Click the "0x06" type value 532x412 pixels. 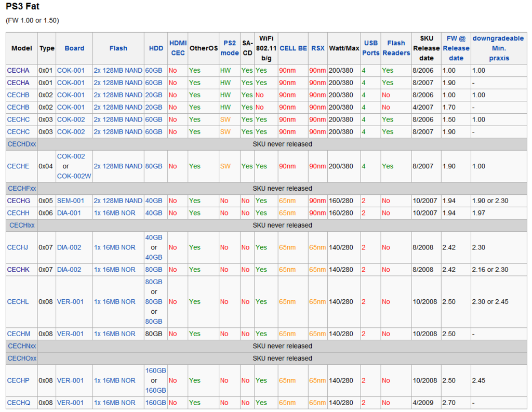point(46,213)
